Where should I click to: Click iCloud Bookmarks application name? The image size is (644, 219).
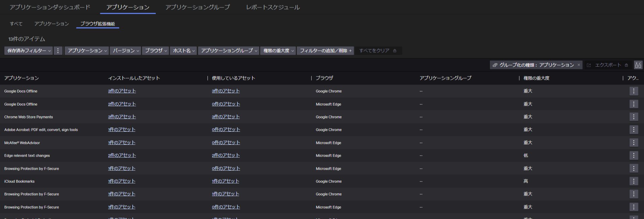[19, 181]
